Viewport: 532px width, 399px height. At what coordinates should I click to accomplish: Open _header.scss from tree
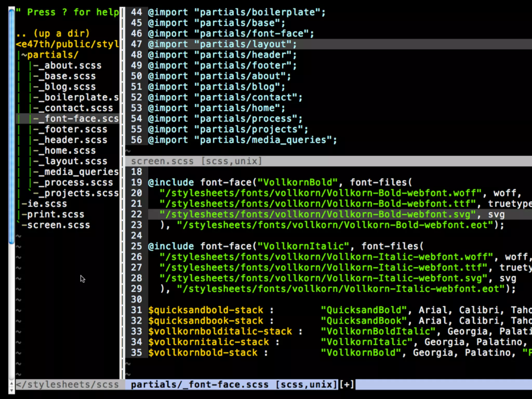point(76,140)
